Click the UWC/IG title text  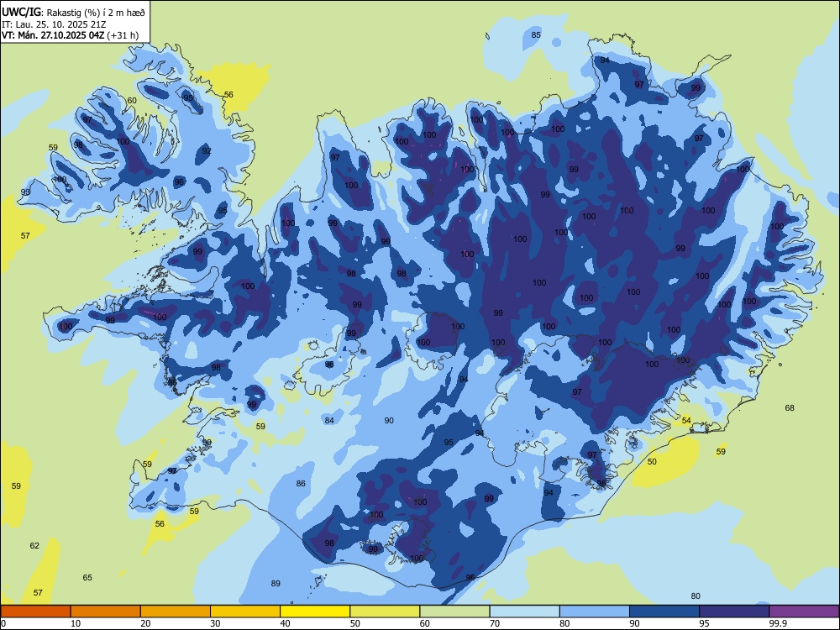pos(21,11)
